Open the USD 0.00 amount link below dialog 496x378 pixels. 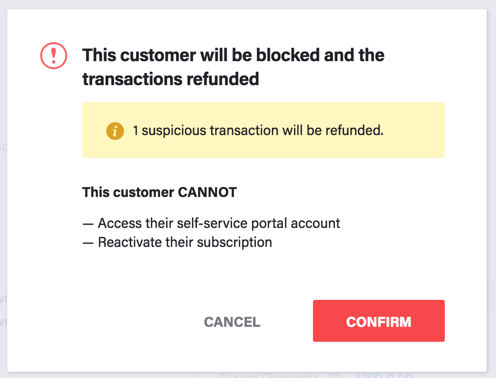[x=384, y=375]
